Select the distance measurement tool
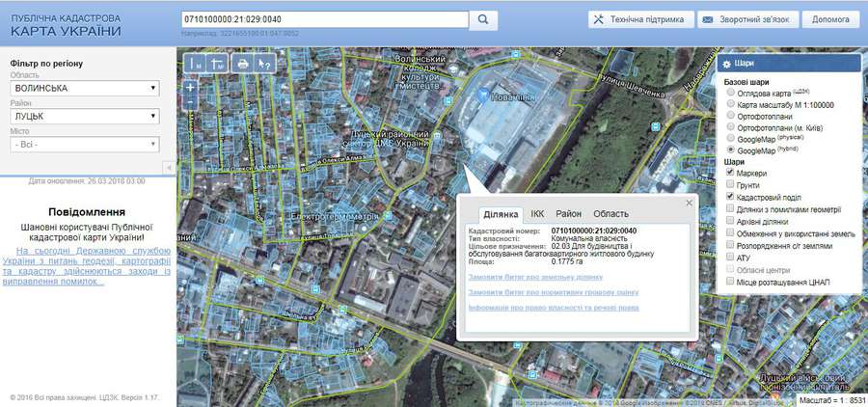The image size is (868, 407). coord(196,63)
